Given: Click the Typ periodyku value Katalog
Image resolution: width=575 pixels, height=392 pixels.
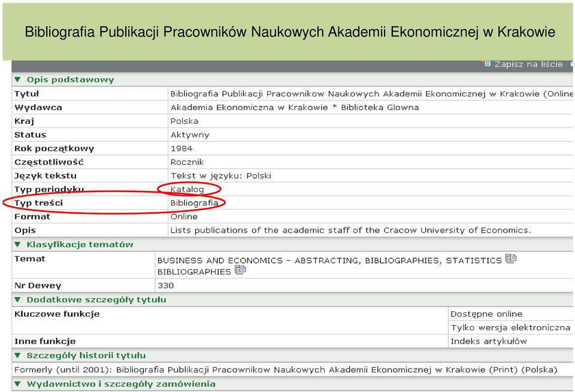Looking at the screenshot, I should coord(187,189).
